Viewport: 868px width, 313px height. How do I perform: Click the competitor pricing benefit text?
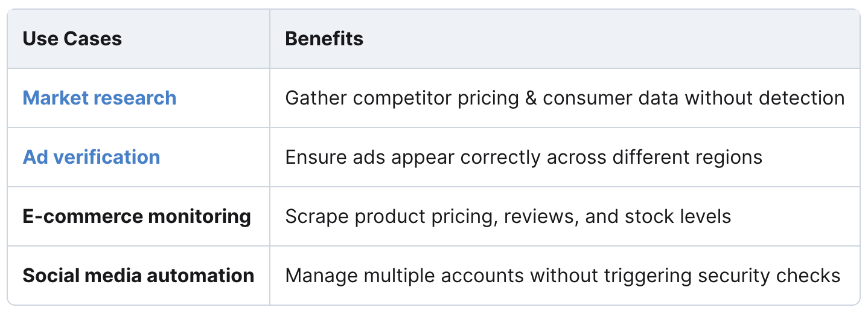click(x=565, y=98)
